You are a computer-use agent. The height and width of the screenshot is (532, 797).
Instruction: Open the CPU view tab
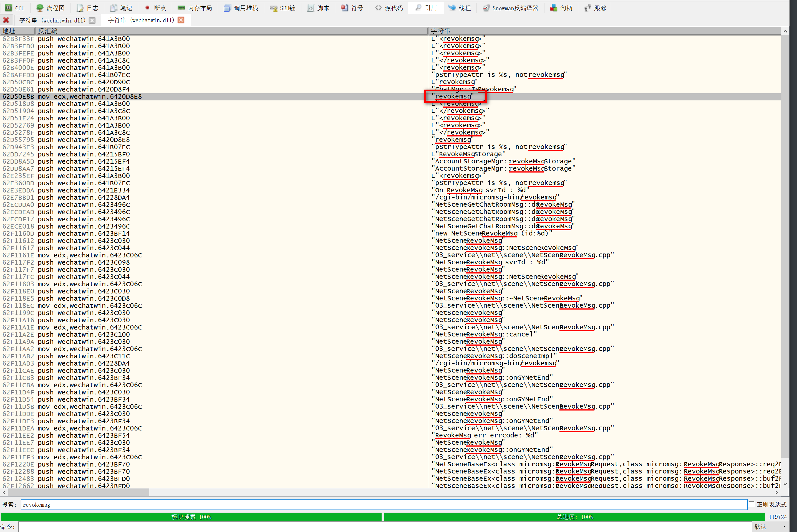point(15,8)
